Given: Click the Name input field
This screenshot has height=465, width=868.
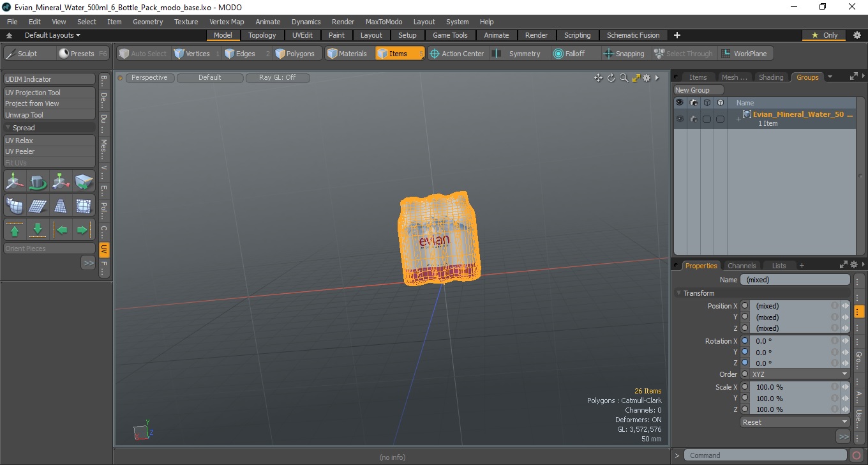Looking at the screenshot, I should pyautogui.click(x=795, y=280).
